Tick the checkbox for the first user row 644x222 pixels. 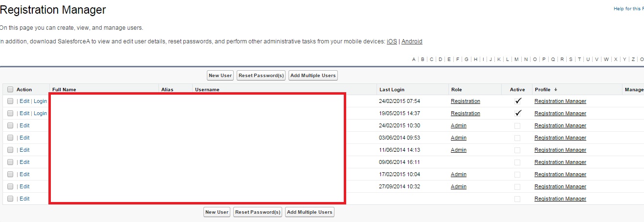tap(10, 101)
